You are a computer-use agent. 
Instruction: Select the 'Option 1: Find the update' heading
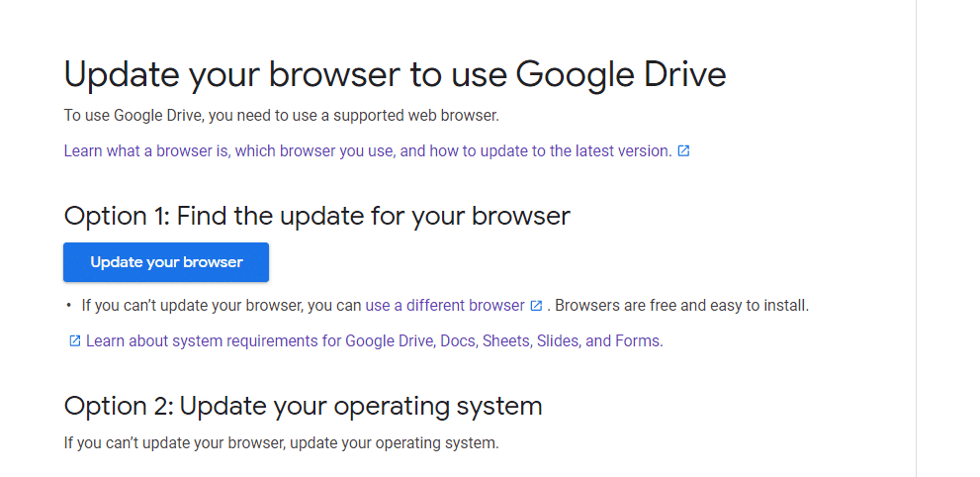coord(316,217)
